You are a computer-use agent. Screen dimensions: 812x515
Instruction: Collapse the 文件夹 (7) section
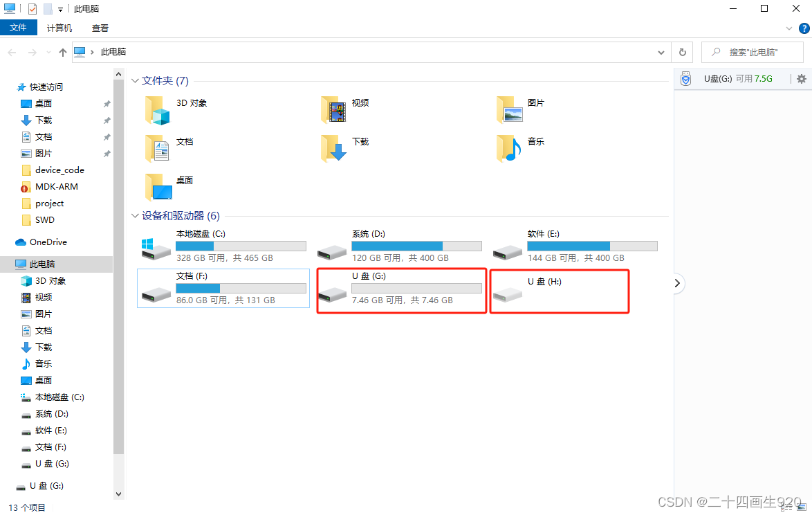click(136, 80)
